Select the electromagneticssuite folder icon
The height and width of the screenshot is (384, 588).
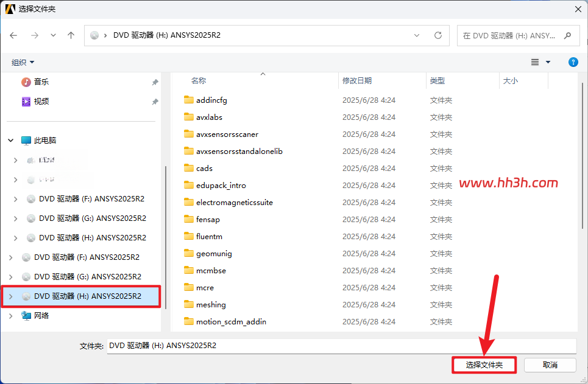click(189, 202)
